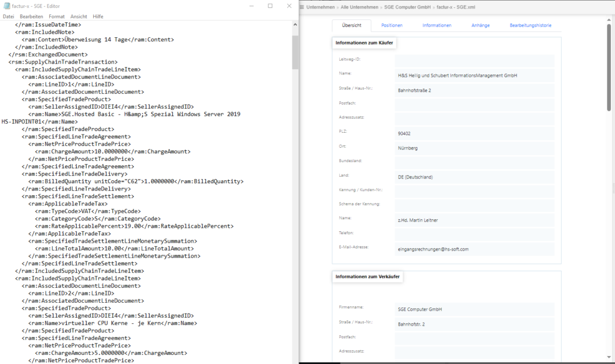Viewport: 615px width, 364px height.
Task: Click the contact field z.Hd. Martin Leitner
Action: [x=474, y=220]
